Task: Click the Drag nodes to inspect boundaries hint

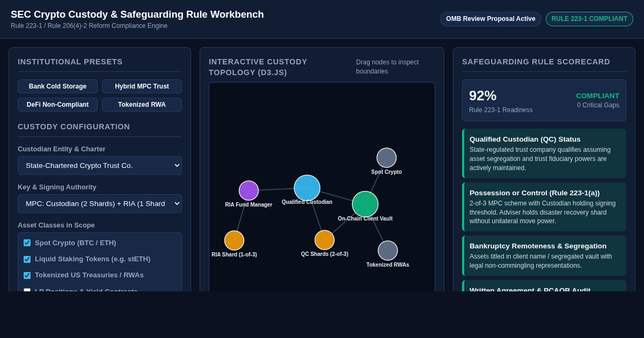Action: tap(387, 67)
